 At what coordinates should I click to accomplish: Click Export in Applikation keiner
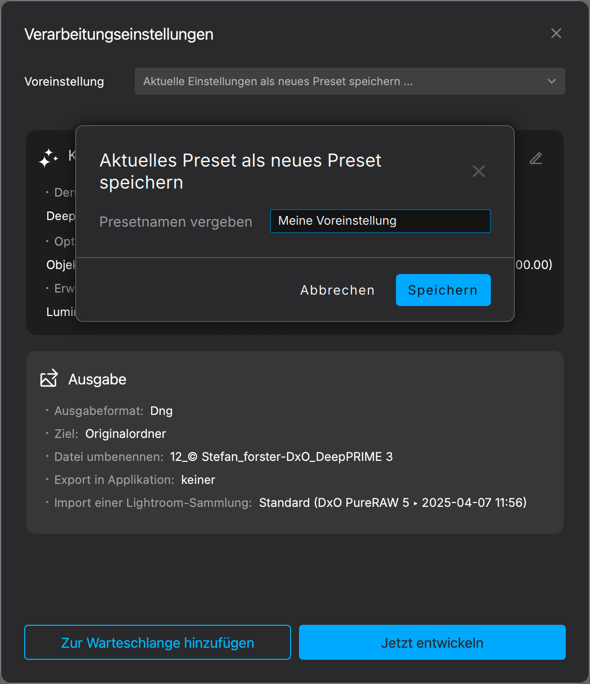pos(198,480)
